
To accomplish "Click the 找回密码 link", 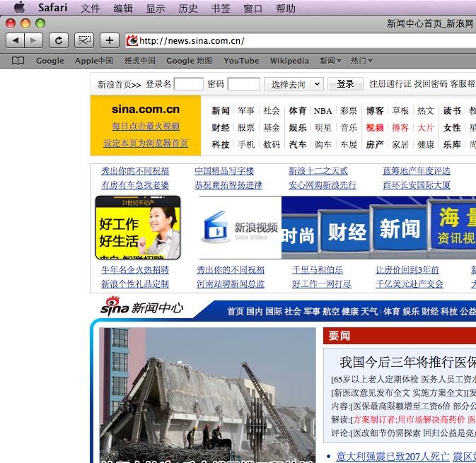I will pyautogui.click(x=431, y=84).
